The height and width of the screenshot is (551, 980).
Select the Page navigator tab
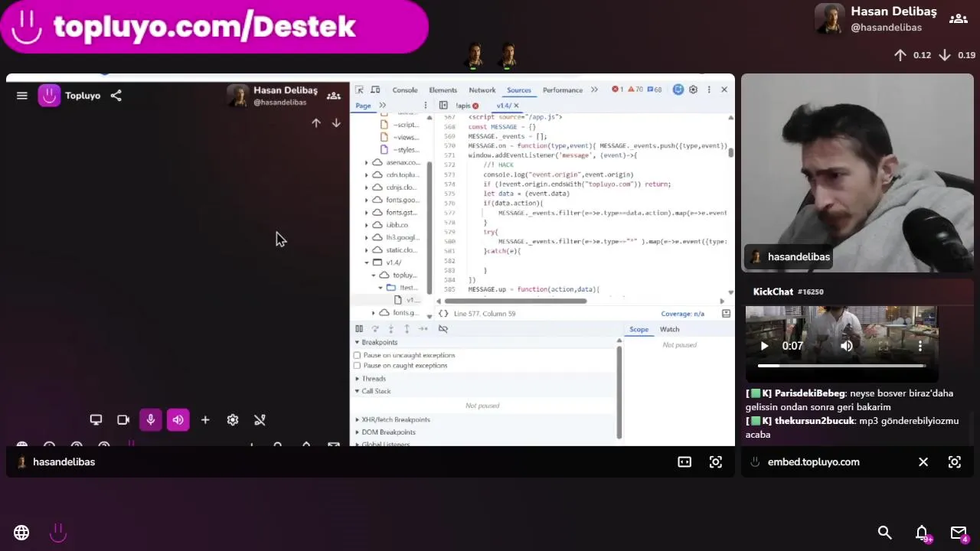tap(363, 106)
